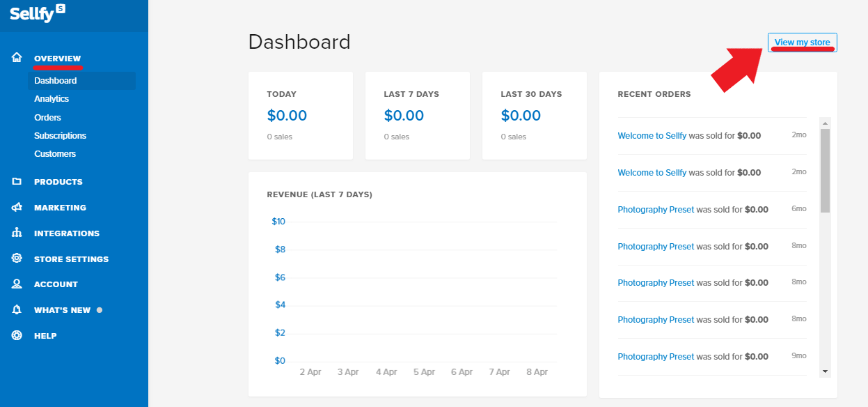
Task: Open the store with View my store
Action: 802,42
